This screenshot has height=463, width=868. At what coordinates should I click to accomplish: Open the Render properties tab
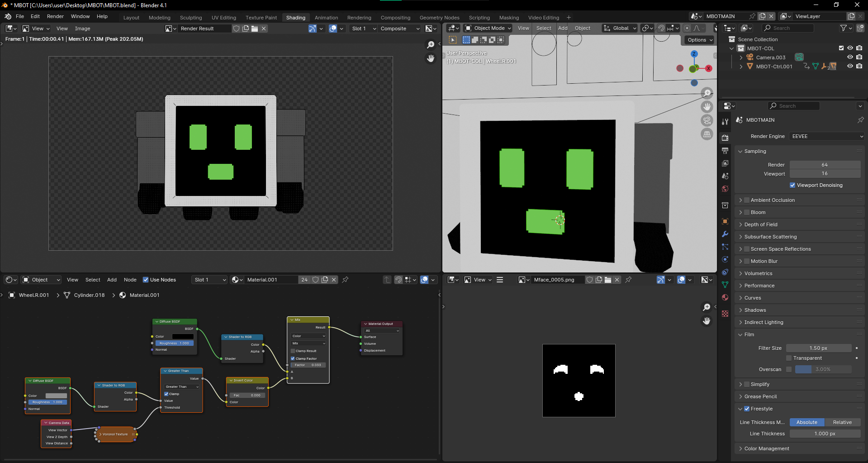coord(725,138)
